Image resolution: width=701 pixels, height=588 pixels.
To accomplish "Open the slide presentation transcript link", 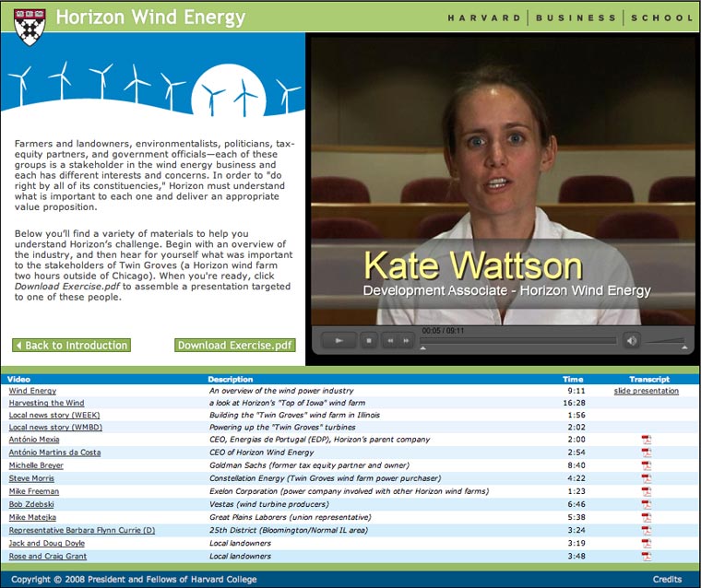I will tap(646, 391).
